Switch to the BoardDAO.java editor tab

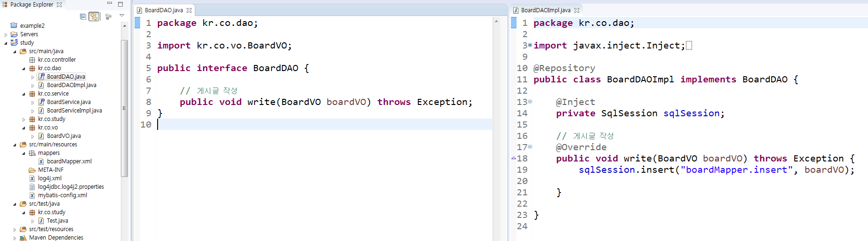(163, 10)
